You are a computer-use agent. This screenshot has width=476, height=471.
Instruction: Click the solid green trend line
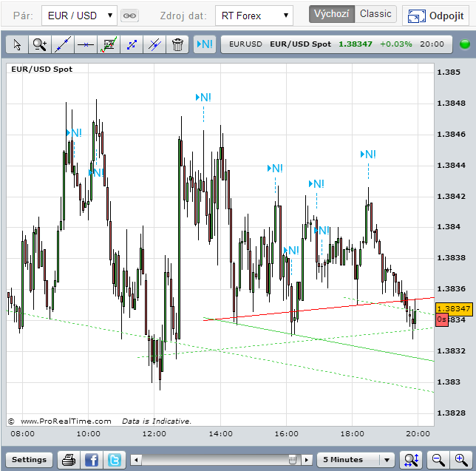point(319,339)
